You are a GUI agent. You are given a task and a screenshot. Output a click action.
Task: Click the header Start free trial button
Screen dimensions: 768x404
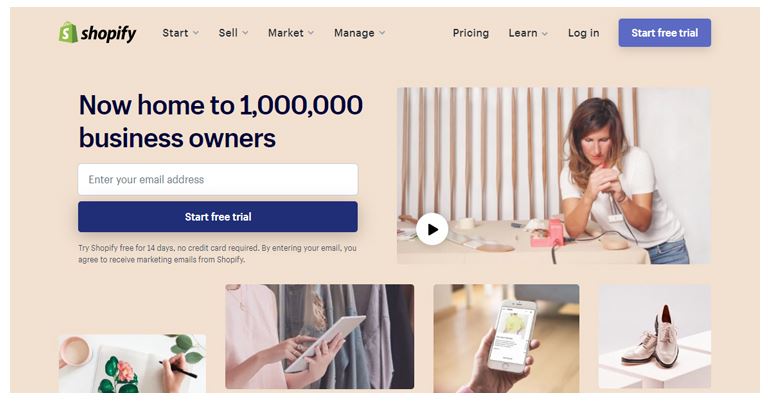665,33
